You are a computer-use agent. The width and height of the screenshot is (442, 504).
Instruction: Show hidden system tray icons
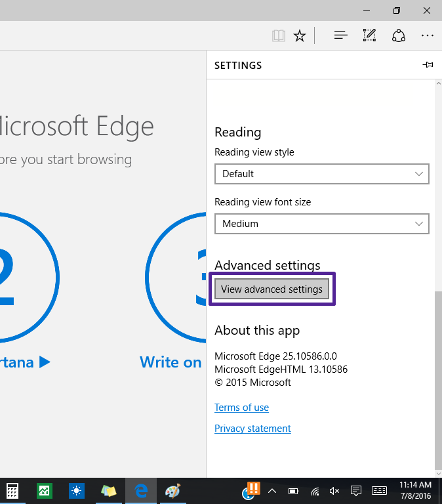[272, 491]
